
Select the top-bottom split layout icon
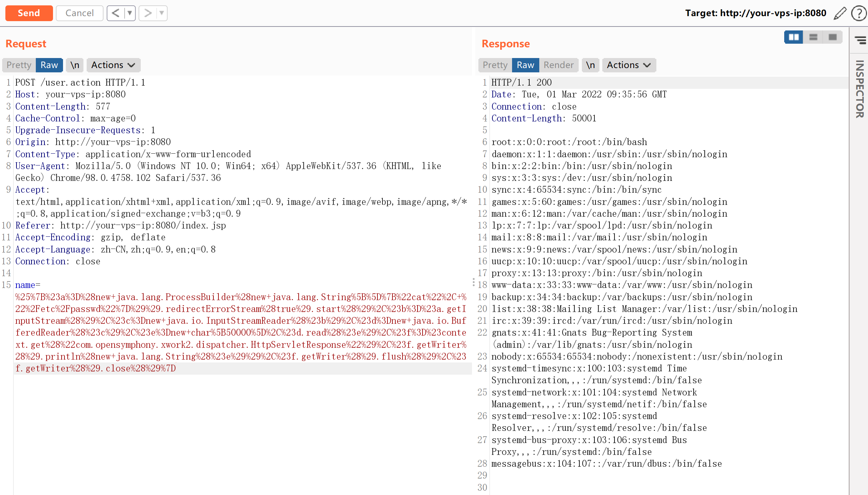[x=813, y=37]
